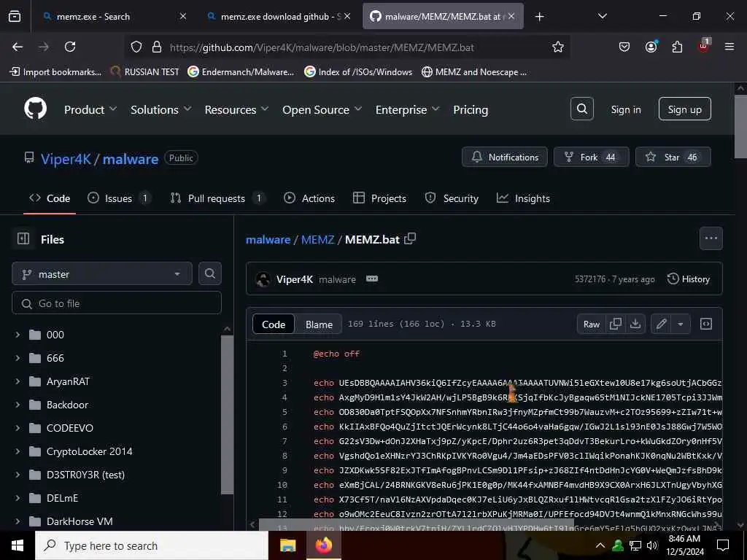
Task: Expand commit message ellipsis icon
Action: [x=372, y=279]
